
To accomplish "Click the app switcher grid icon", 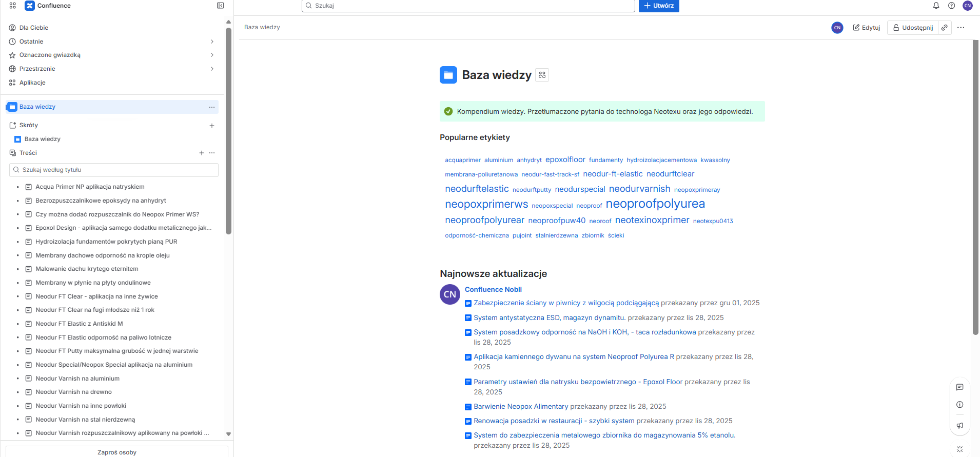I will tap(13, 6).
